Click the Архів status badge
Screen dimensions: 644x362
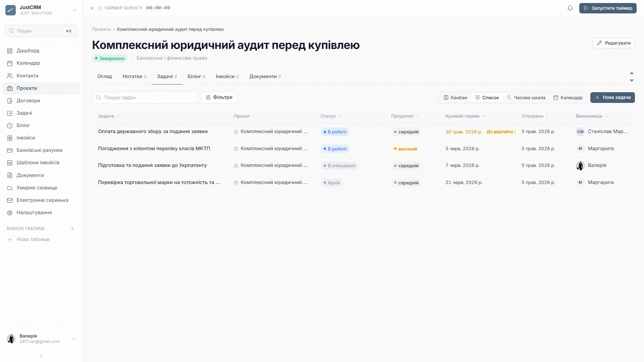pos(332,183)
